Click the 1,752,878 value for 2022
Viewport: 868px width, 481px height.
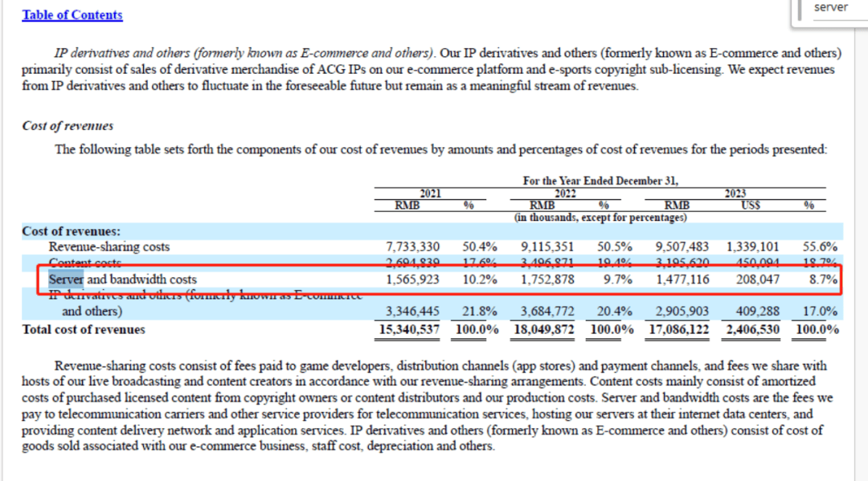coord(547,279)
